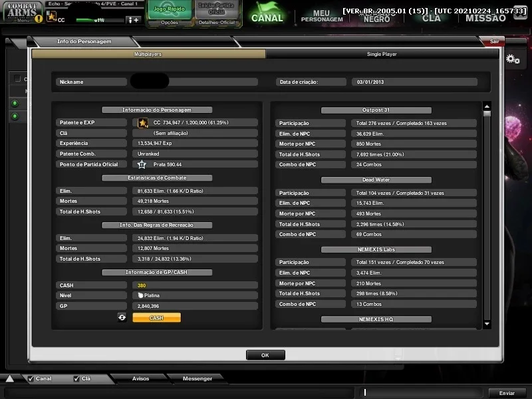
Task: Switch to the Single Player tab
Action: pyautogui.click(x=382, y=54)
